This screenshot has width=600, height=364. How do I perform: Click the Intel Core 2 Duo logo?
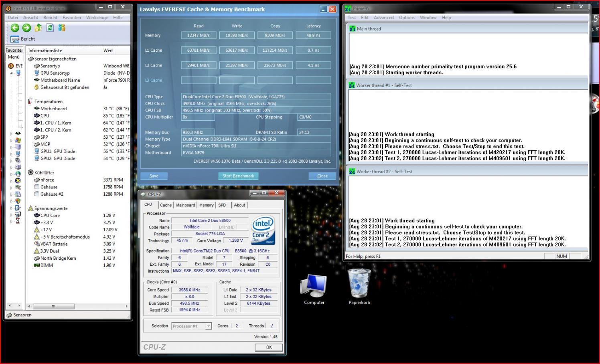coord(263,230)
